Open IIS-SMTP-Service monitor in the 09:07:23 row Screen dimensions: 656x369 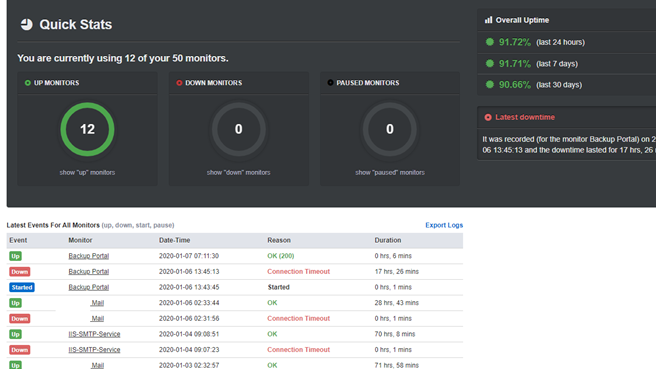94,350
